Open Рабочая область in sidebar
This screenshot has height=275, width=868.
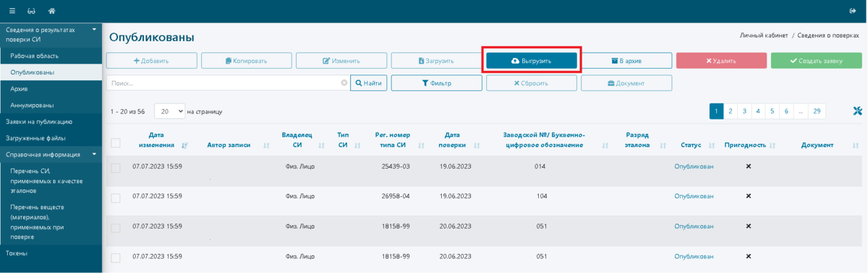pos(51,56)
